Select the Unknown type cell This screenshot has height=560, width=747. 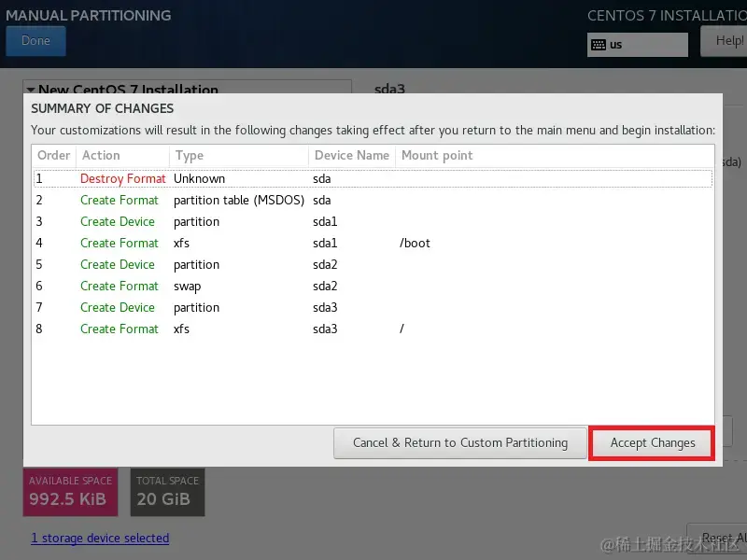(x=199, y=179)
